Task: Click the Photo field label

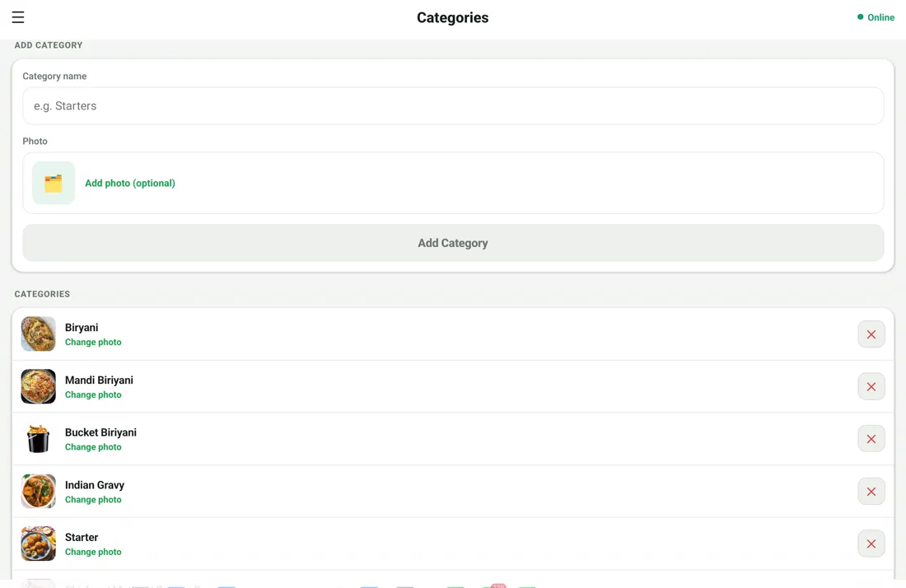Action: point(35,141)
